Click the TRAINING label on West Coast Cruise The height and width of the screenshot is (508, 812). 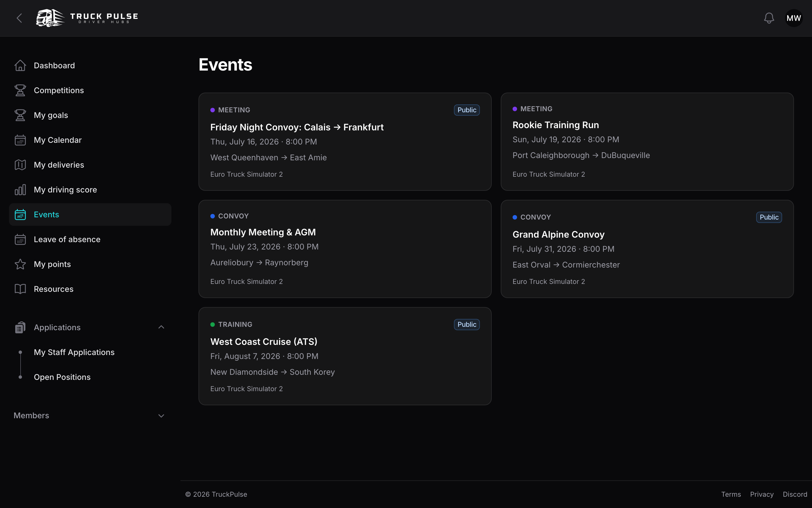tap(235, 325)
